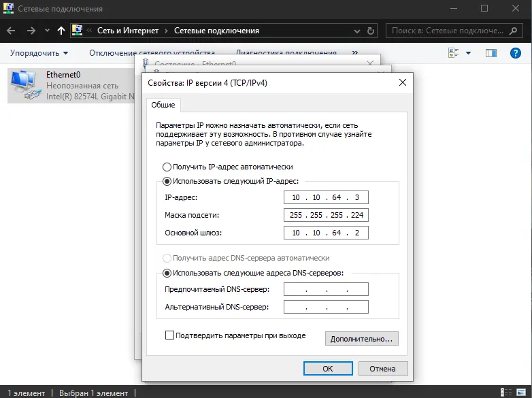The image size is (532, 398).
Task: Expand address bar history dropdown
Action: click(x=357, y=31)
